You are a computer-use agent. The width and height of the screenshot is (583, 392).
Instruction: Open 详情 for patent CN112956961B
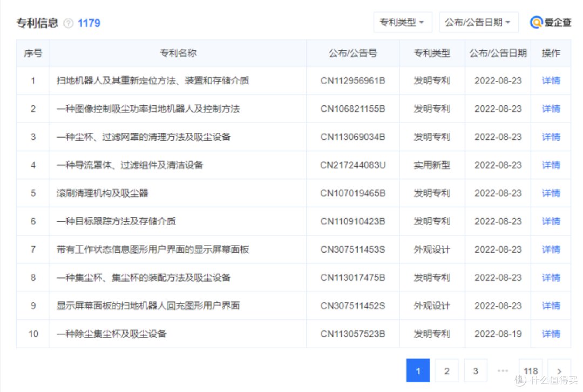[551, 80]
